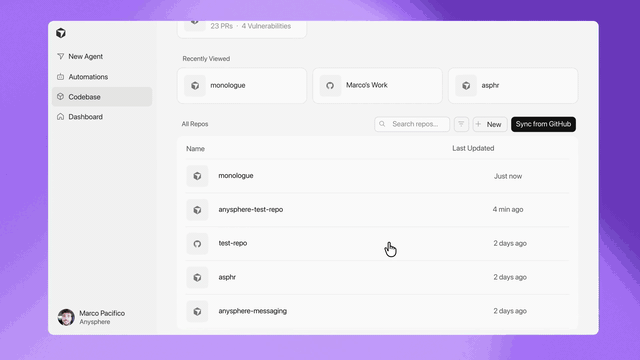The image size is (640, 360).
Task: Click the Automations robot icon
Action: coord(60,77)
